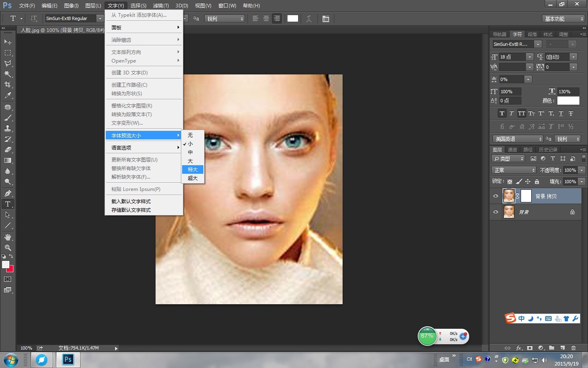The width and height of the screenshot is (588, 368).
Task: Click 载入默认文字样式 menu entry
Action: [131, 202]
